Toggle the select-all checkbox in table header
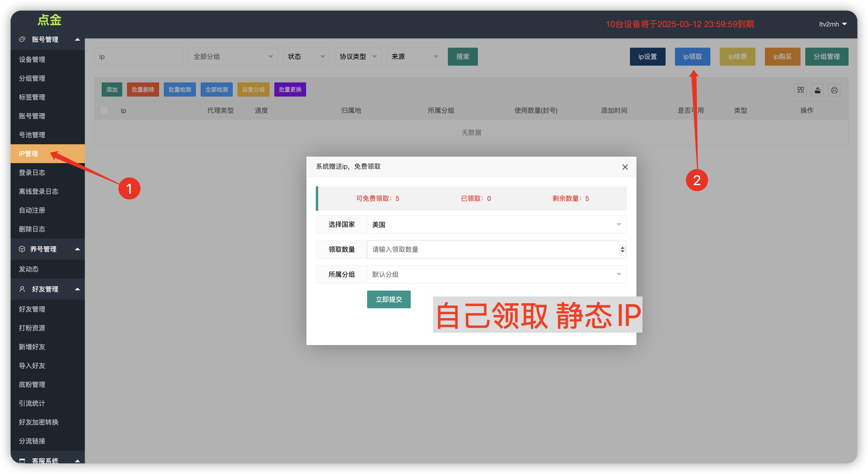This screenshot has width=868, height=474. pyautogui.click(x=104, y=110)
